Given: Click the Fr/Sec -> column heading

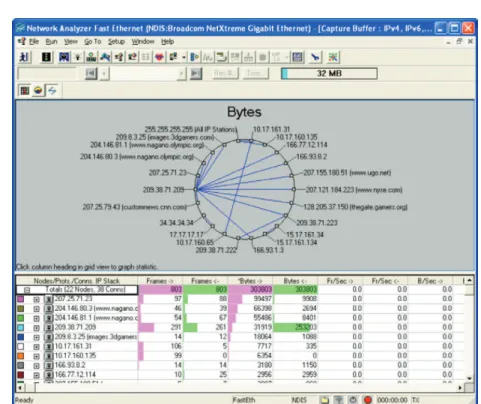Looking at the screenshot, I should point(340,281).
